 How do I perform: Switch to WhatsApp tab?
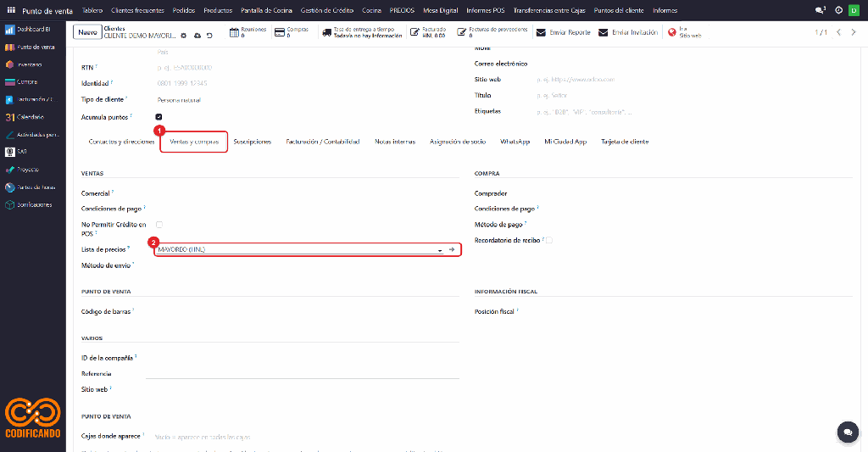515,142
